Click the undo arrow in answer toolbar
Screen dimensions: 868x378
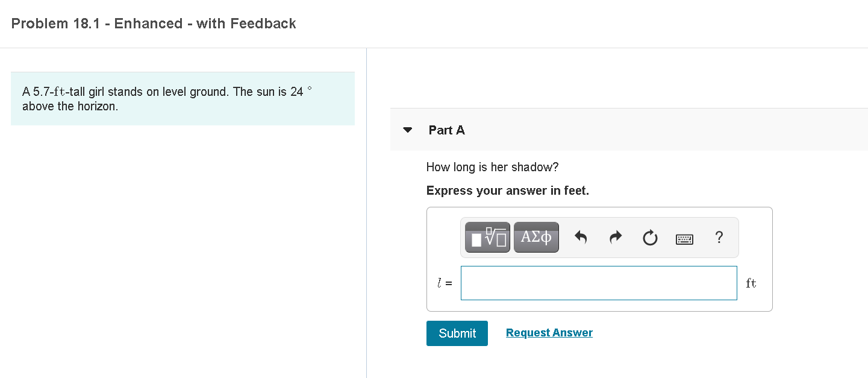pyautogui.click(x=580, y=238)
